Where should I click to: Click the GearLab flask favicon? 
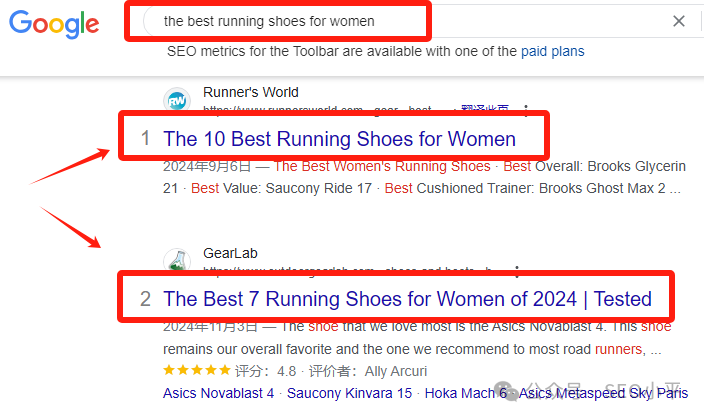point(177,260)
